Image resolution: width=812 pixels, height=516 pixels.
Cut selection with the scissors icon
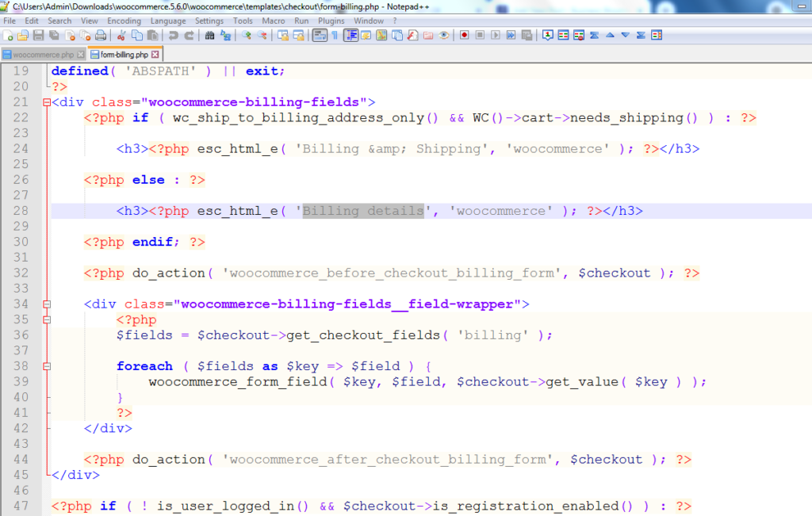(x=121, y=35)
